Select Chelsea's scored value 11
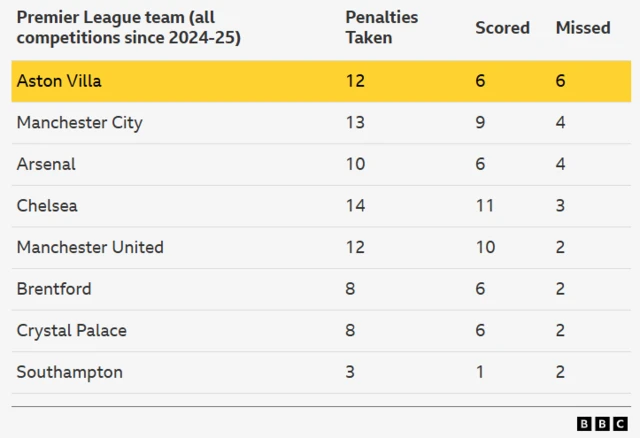The width and height of the screenshot is (640, 438). 485,206
